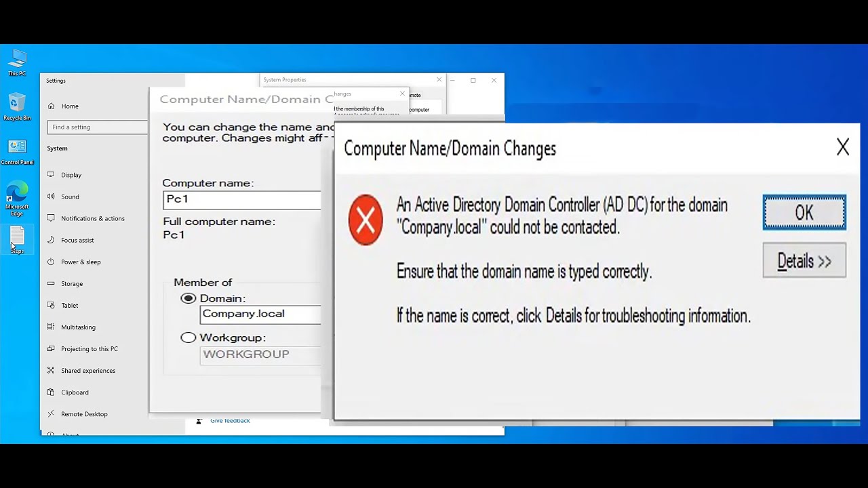Confirm the error with OK button
This screenshot has width=868, height=488.
[804, 212]
